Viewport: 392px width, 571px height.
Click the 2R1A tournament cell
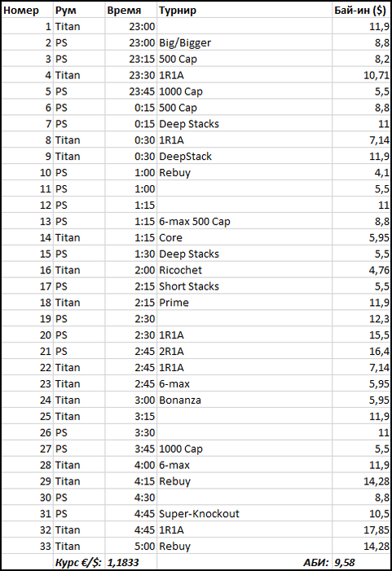244,351
